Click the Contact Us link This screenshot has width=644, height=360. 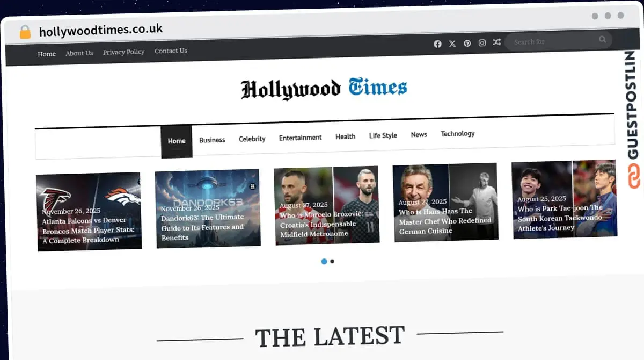(171, 51)
